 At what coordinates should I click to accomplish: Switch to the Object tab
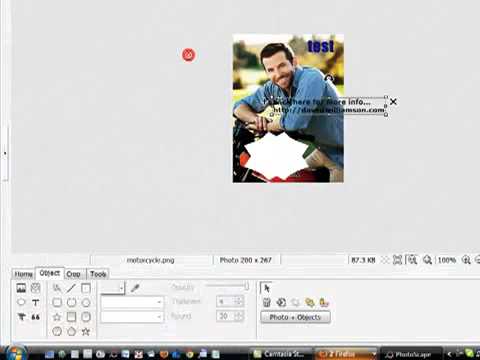tap(50, 273)
